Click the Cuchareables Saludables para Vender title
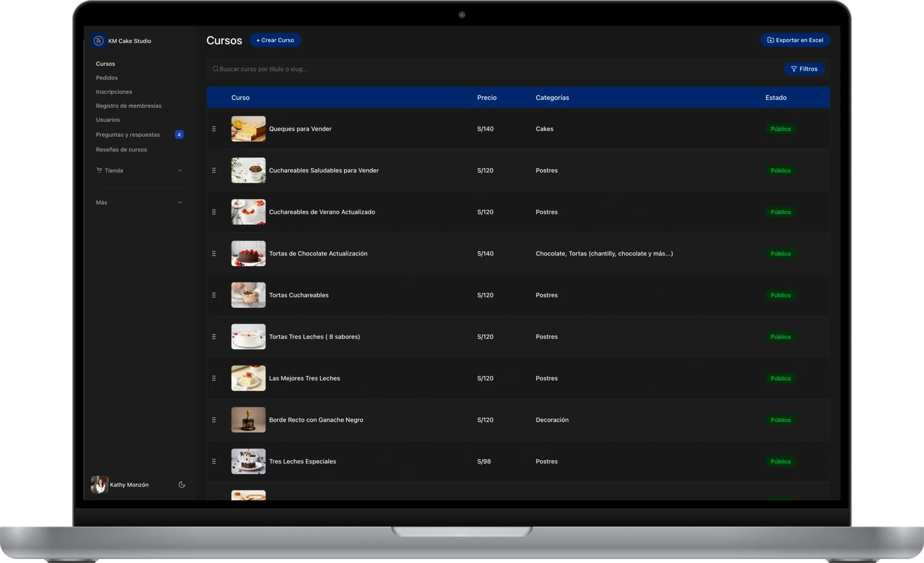The image size is (924, 563). point(324,170)
